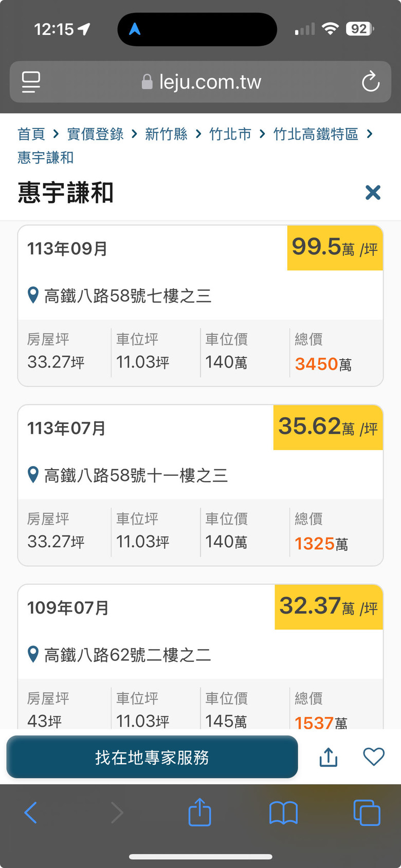401x868 pixels.
Task: Tap the Safari page settings reader icon
Action: (31, 82)
